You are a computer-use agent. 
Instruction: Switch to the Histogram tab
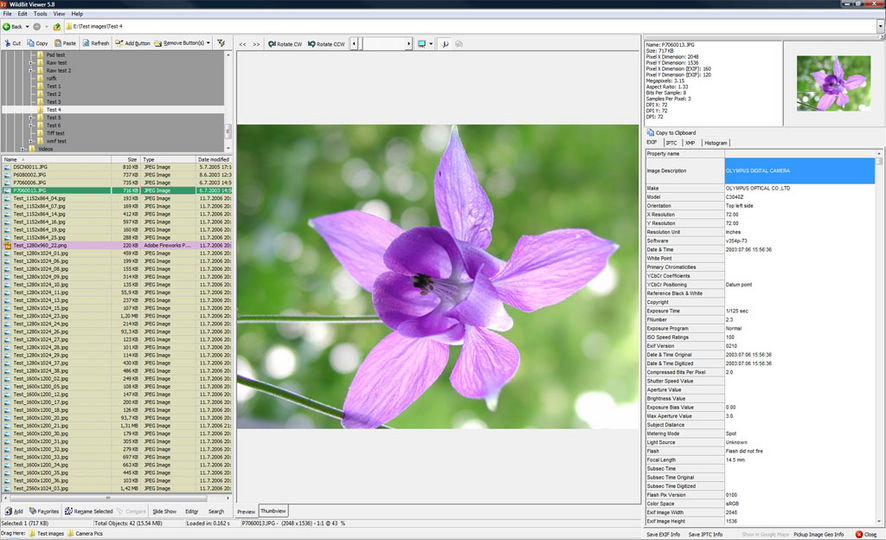click(715, 143)
